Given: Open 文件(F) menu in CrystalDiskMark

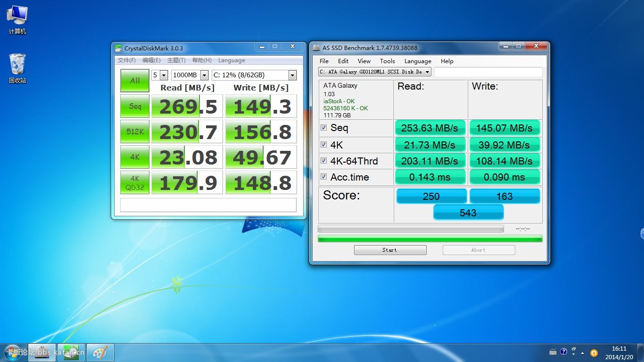Looking at the screenshot, I should tap(127, 60).
